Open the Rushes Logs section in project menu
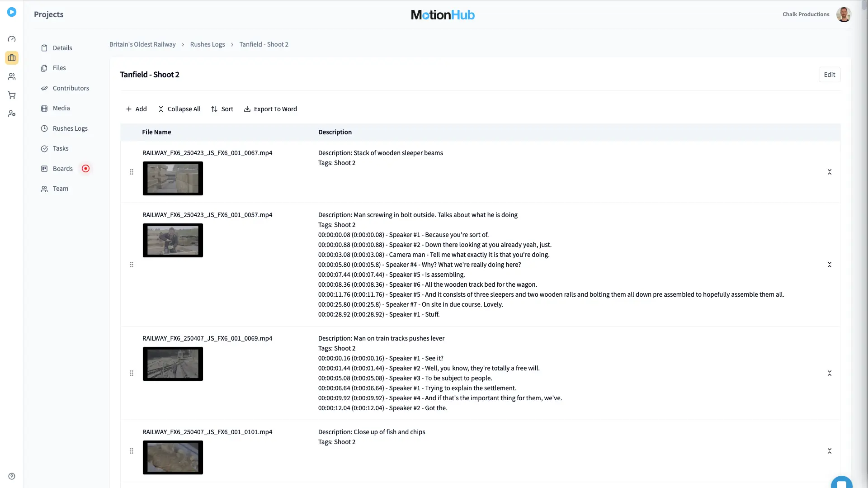The height and width of the screenshot is (488, 868). pos(70,128)
